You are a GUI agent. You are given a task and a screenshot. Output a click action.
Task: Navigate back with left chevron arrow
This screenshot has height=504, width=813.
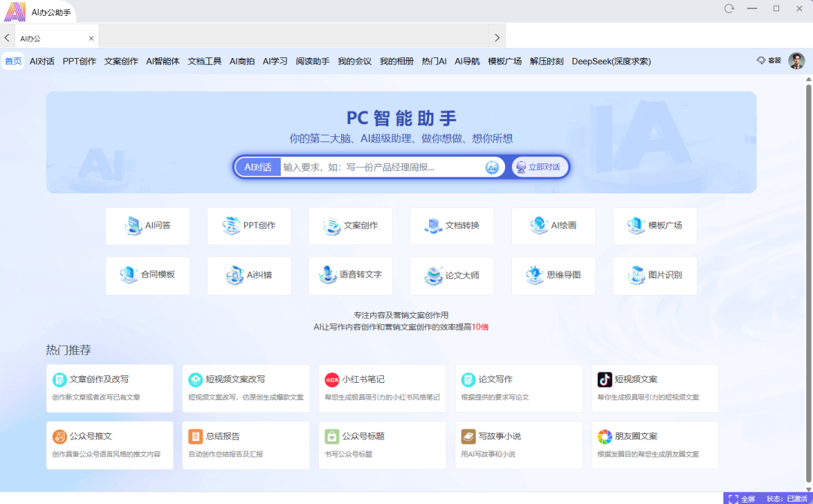coord(7,38)
